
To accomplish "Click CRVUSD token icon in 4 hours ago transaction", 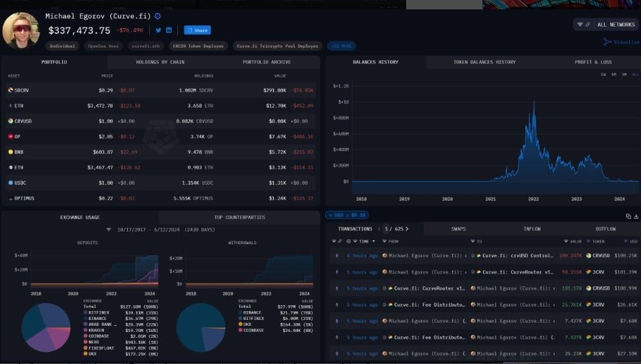I will pyautogui.click(x=589, y=256).
